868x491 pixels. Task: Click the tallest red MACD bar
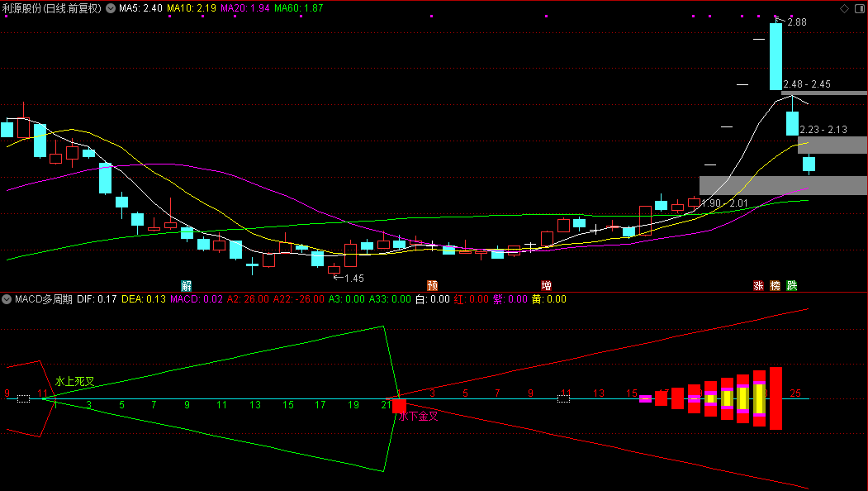pos(776,398)
